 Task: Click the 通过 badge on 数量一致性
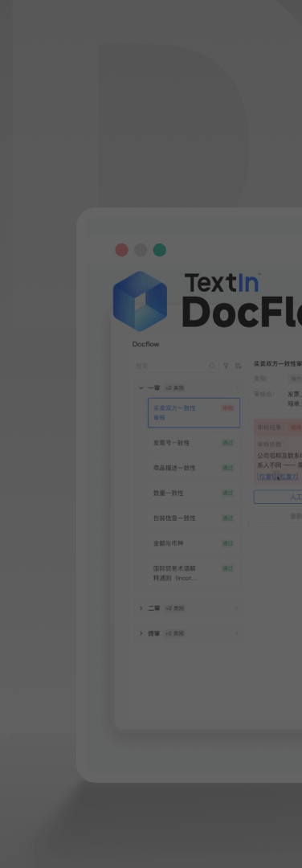(228, 493)
